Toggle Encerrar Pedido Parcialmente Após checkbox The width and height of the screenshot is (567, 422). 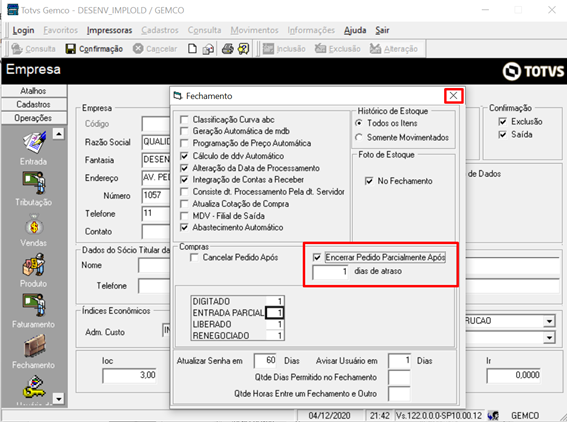[x=317, y=257]
